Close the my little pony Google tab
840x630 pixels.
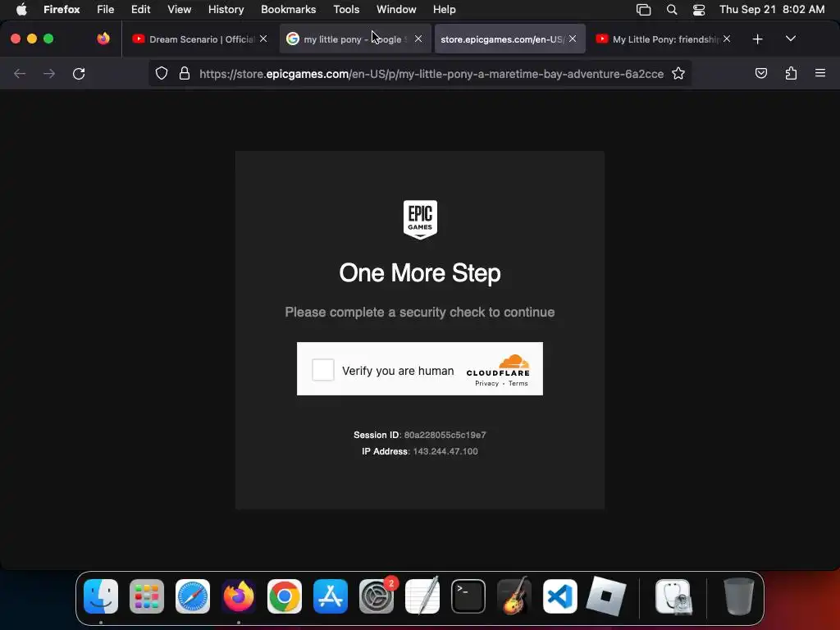tap(418, 39)
